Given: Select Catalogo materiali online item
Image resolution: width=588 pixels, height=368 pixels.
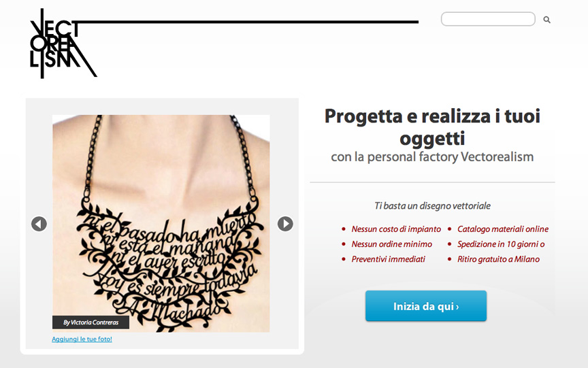Looking at the screenshot, I should pos(503,229).
